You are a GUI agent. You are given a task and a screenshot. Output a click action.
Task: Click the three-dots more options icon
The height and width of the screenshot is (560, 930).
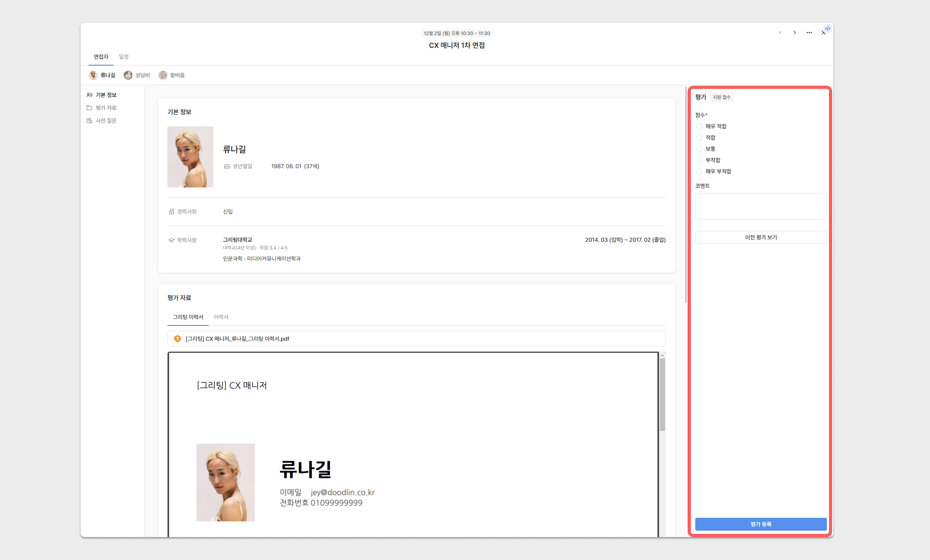809,33
